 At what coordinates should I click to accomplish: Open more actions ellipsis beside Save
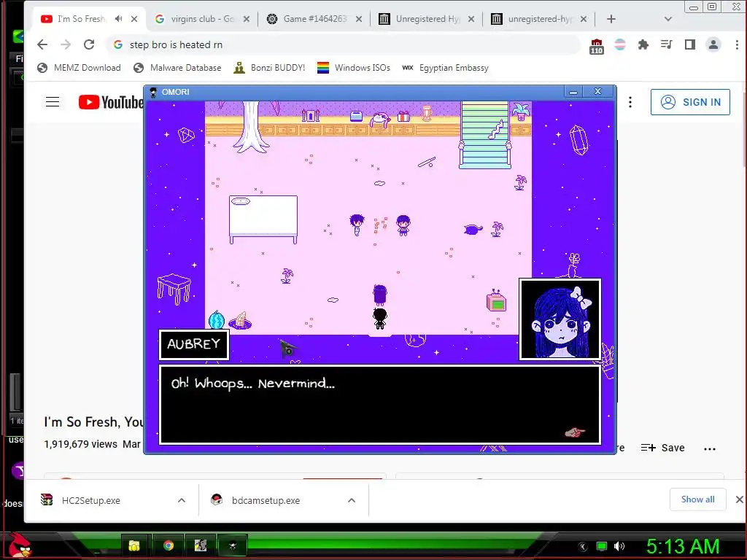pos(709,448)
